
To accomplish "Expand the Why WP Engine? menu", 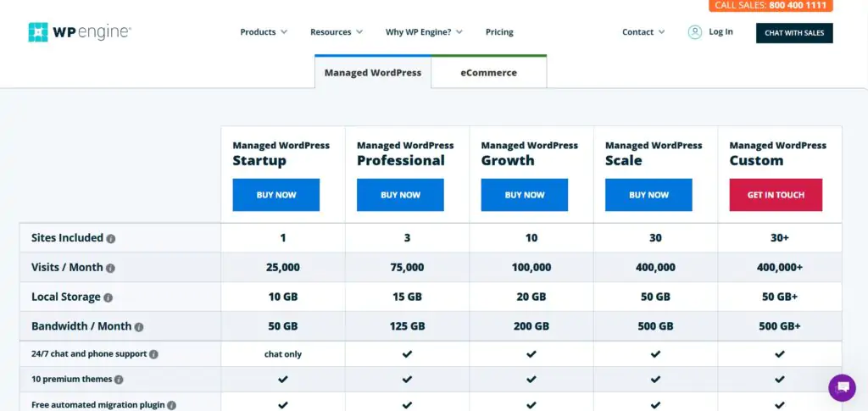I will (x=424, y=32).
